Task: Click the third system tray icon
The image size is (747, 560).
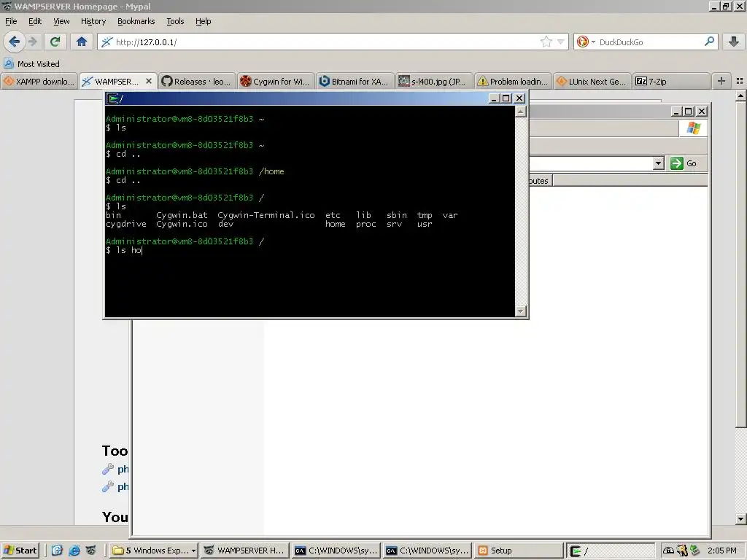Action: click(x=695, y=551)
